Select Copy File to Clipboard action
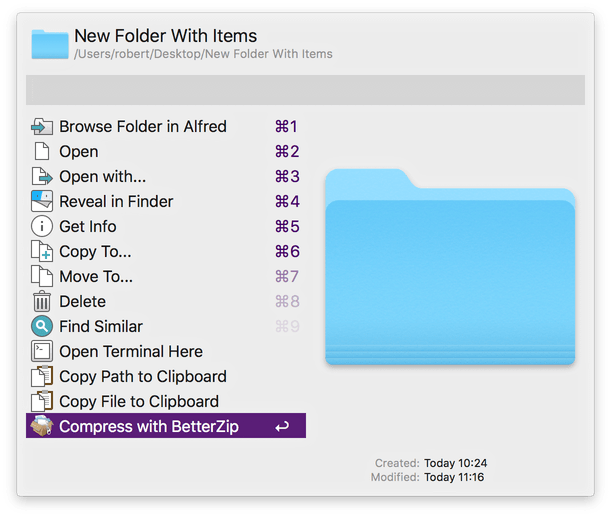This screenshot has height=517, width=611. click(x=139, y=402)
